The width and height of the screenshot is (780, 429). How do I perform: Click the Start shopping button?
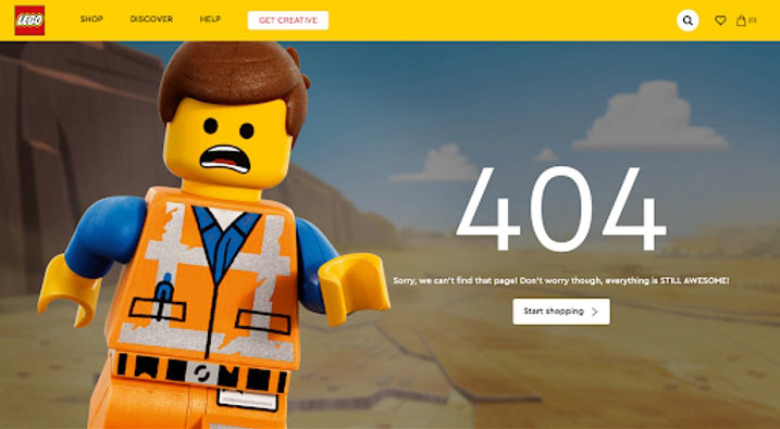[561, 312]
